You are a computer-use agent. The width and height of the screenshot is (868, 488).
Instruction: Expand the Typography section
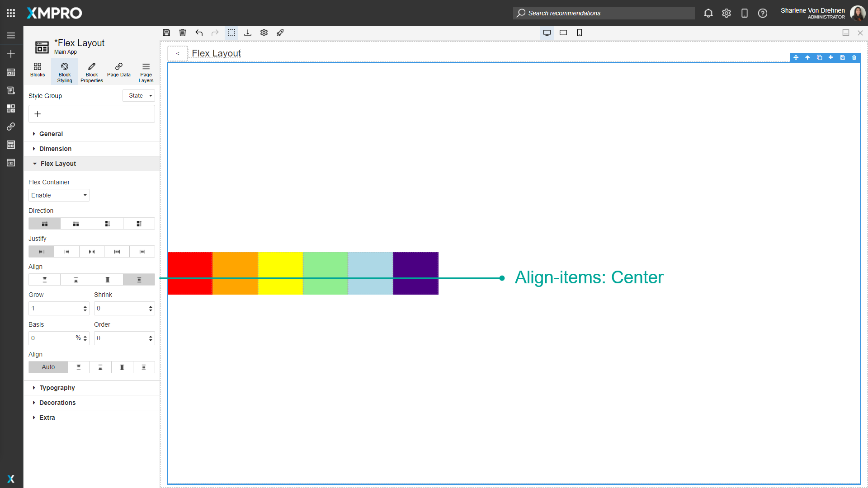[57, 387]
